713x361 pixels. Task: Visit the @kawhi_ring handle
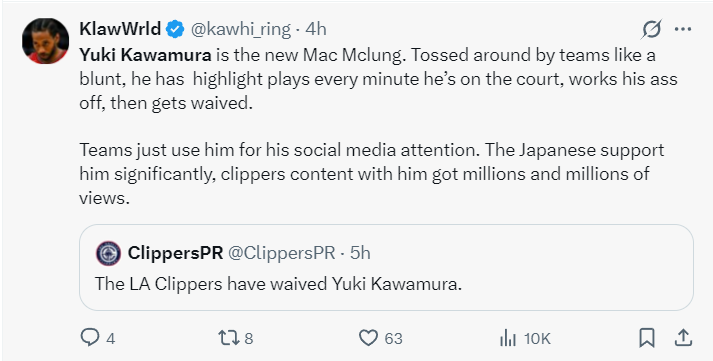click(x=241, y=30)
